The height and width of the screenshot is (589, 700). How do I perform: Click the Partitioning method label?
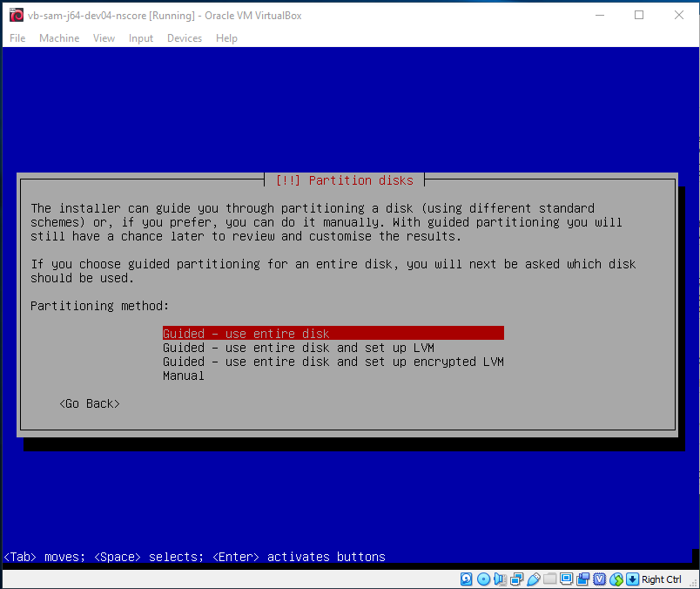click(x=99, y=306)
